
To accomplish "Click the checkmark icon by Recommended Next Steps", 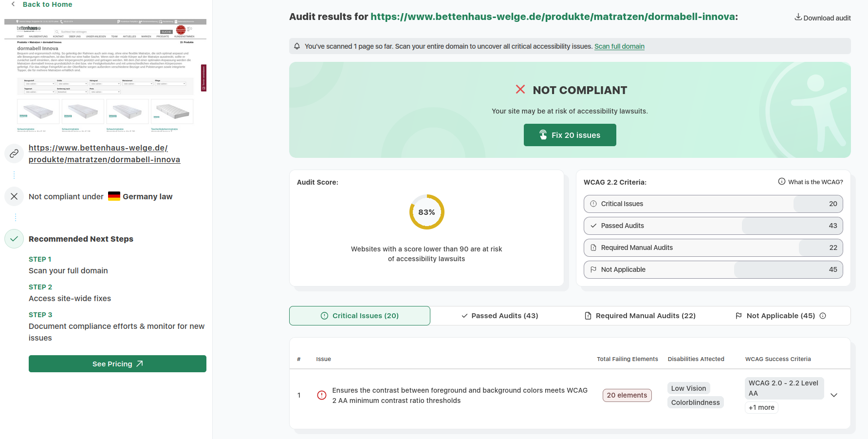I will [x=14, y=239].
